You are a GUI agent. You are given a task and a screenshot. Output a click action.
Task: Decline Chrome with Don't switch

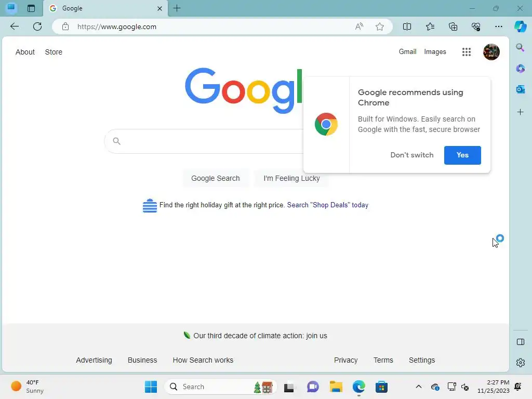(x=412, y=155)
